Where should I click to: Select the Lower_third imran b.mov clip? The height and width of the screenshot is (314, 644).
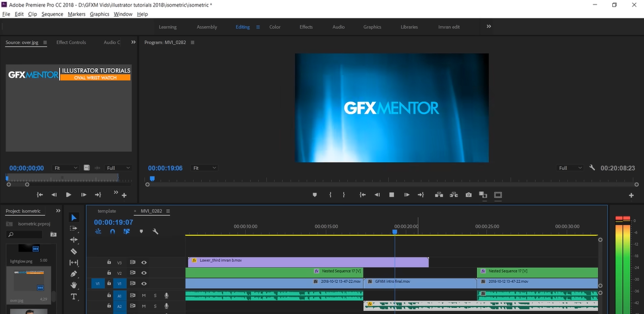coord(308,262)
